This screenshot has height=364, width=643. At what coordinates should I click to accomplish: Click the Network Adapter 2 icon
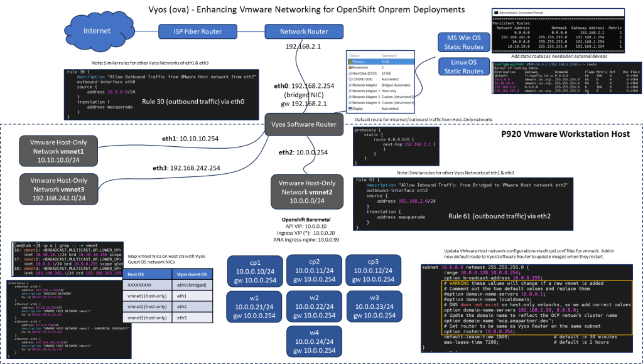click(349, 92)
